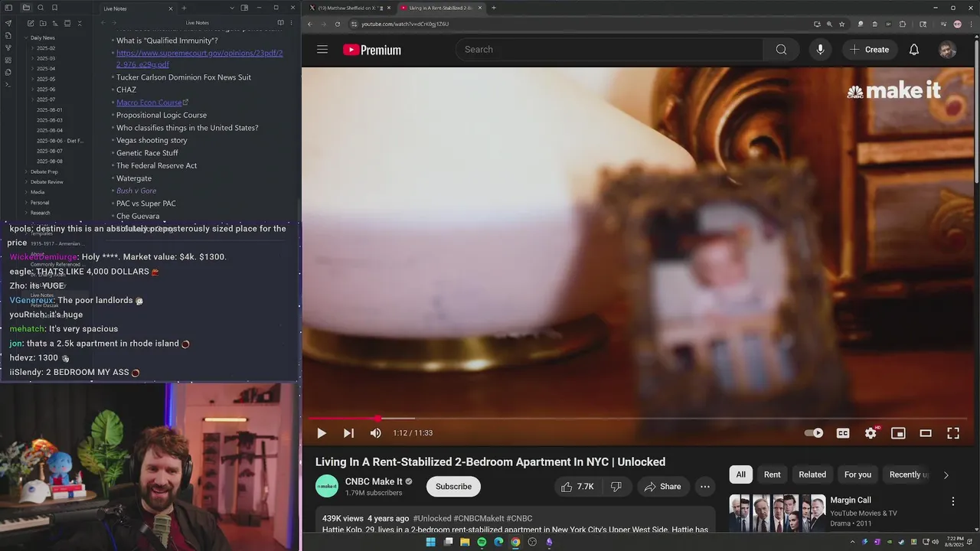
Task: Open the YouTube Create menu
Action: [869, 50]
